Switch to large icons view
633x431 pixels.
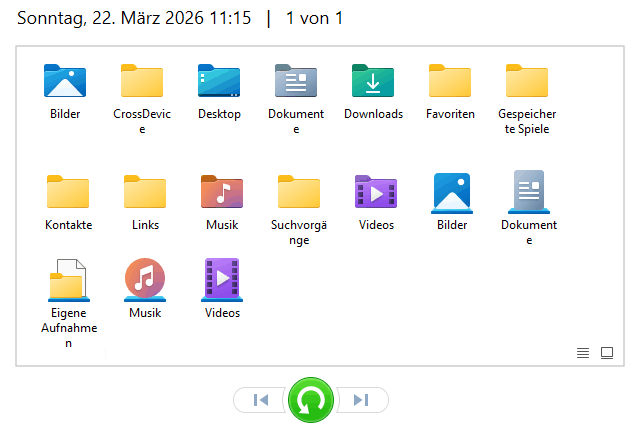(606, 352)
